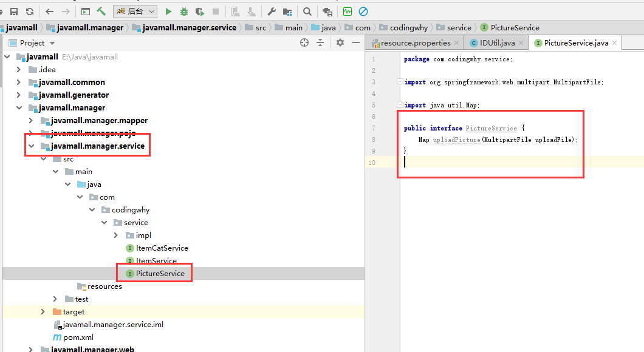Screen dimensions: 644x352
Task: Collapse the javamall.manager.service module
Action: pyautogui.click(x=31, y=146)
